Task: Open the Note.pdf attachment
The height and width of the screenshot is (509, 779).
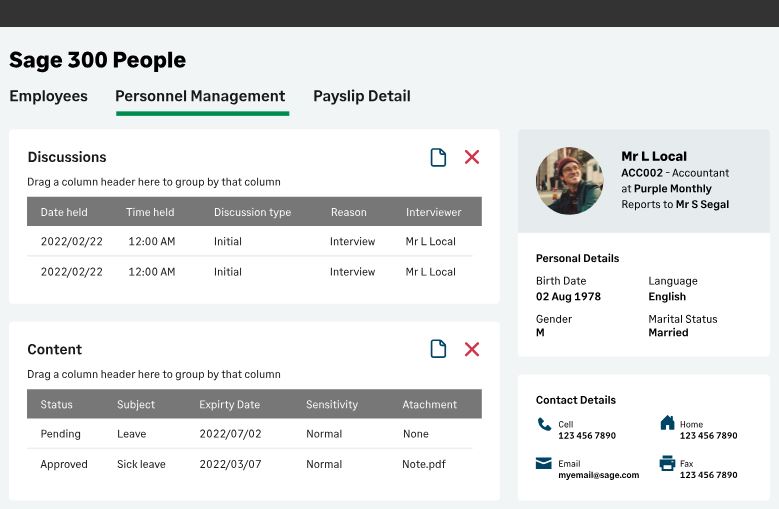Action: pyautogui.click(x=424, y=464)
